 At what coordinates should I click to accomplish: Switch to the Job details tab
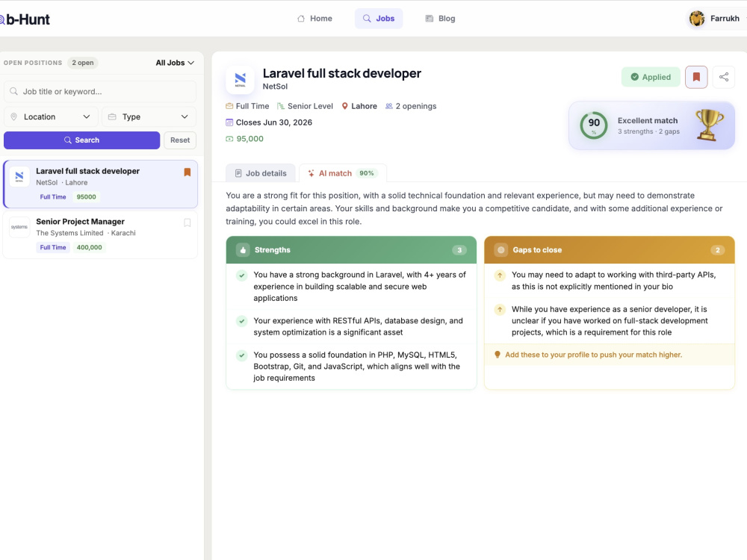[x=261, y=173]
